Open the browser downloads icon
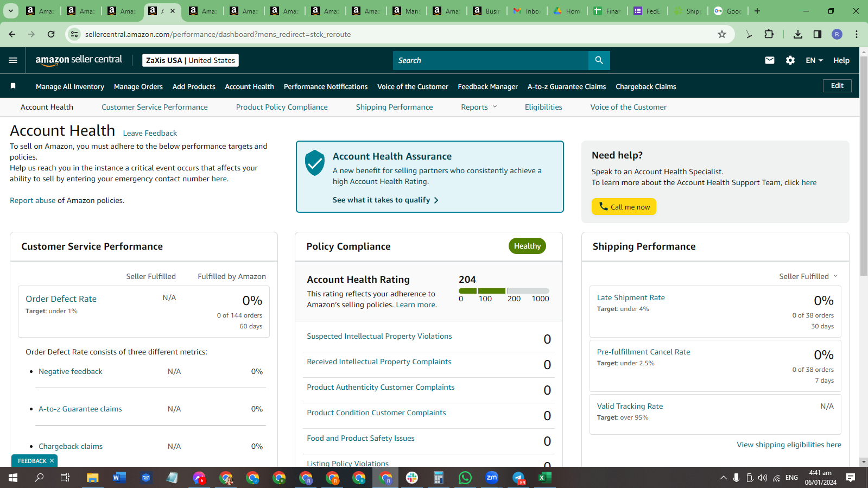Screen dimensions: 868x488 [798, 34]
